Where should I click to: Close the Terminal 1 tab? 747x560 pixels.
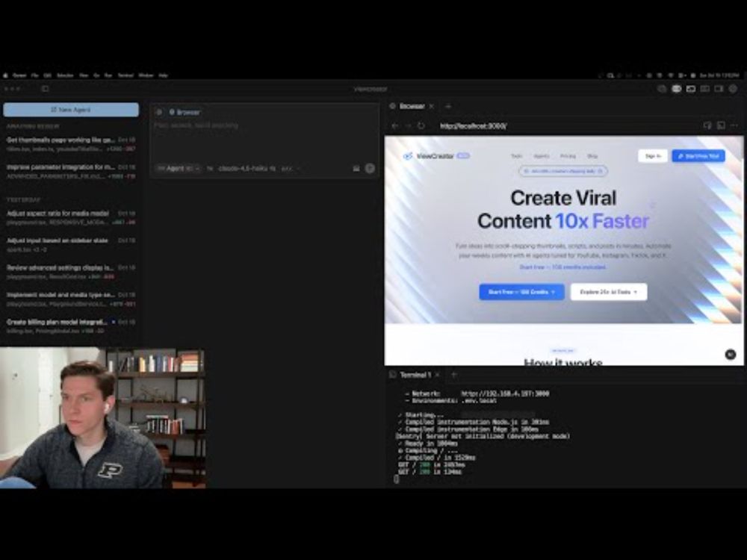pyautogui.click(x=437, y=375)
